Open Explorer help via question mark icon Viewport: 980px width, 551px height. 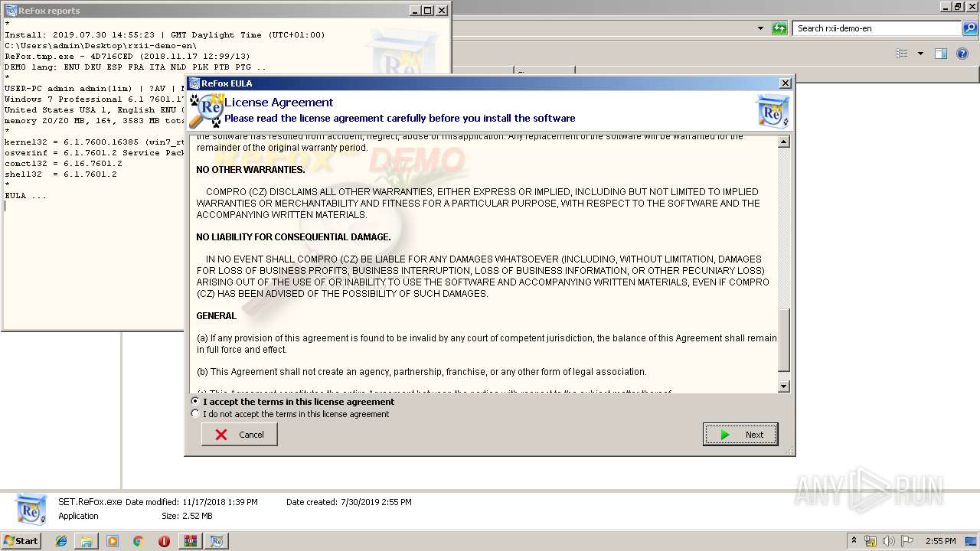(x=963, y=54)
